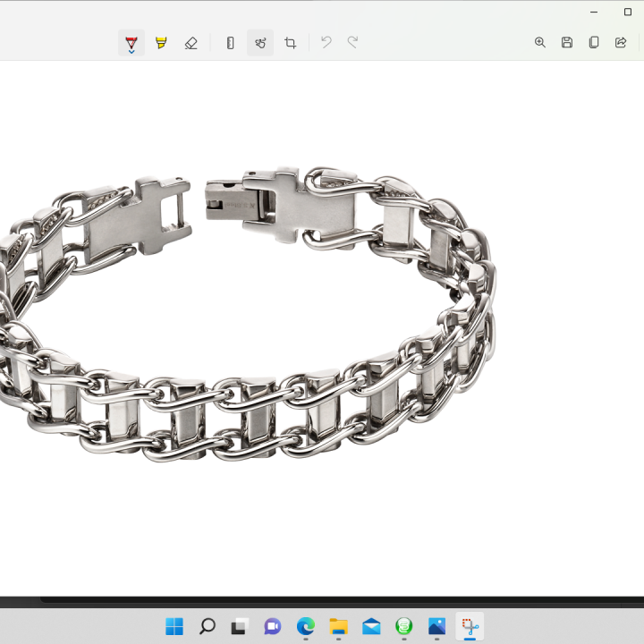
Task: Select the yellow highlighter tool
Action: pyautogui.click(x=161, y=42)
